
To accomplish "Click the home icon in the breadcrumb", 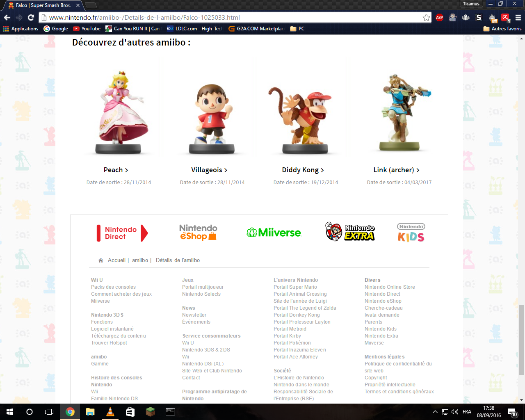I will (101, 260).
